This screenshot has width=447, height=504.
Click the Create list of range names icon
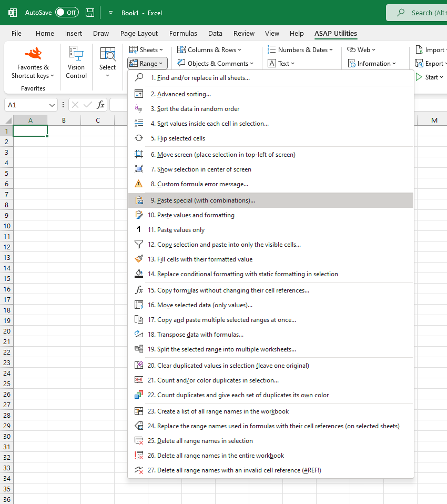(x=139, y=411)
